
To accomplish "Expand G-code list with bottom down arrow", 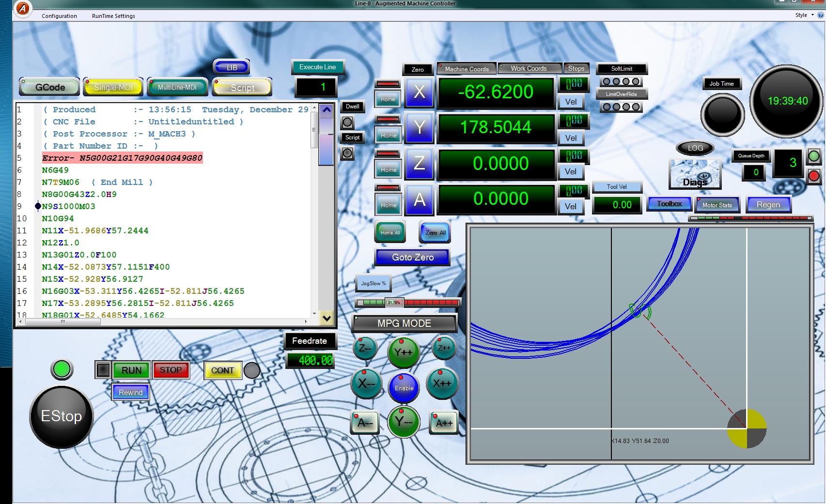I will point(327,318).
